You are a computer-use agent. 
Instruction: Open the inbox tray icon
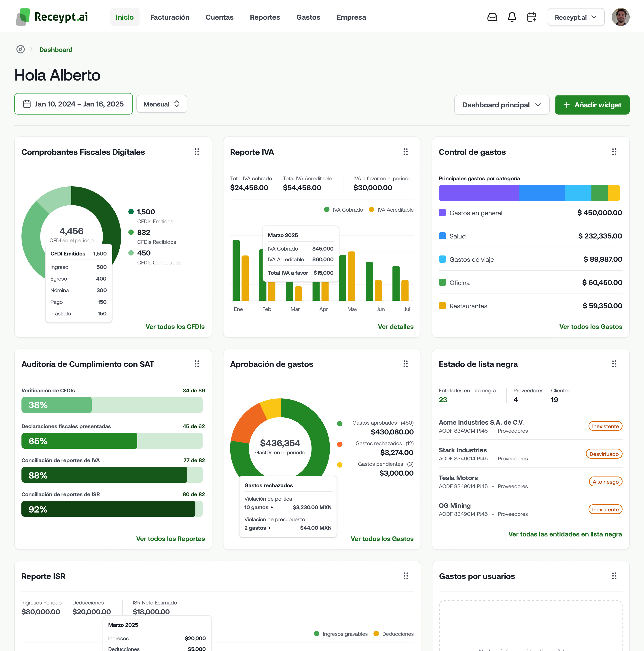[x=492, y=17]
